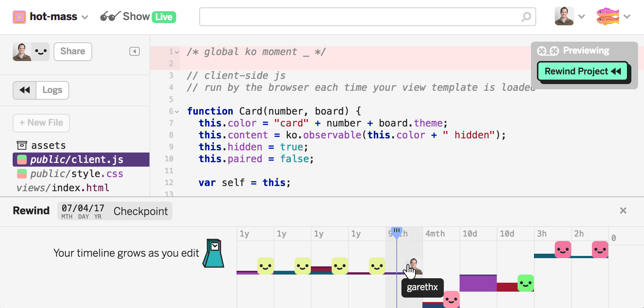The width and height of the screenshot is (644, 308).
Task: Click the Share button
Action: point(73,51)
